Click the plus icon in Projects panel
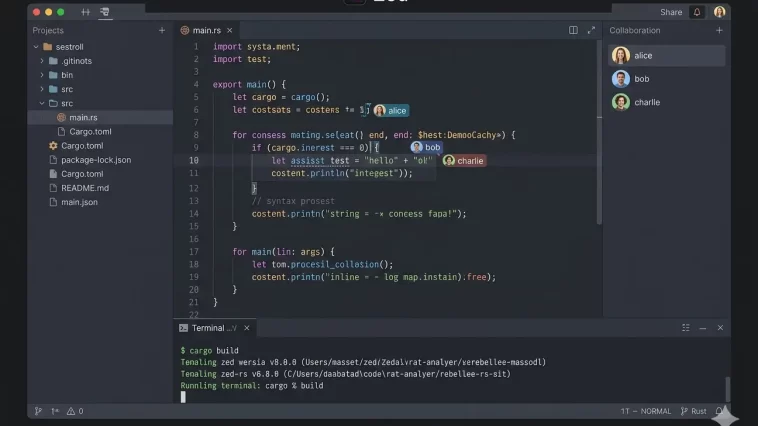The image size is (758, 426). coord(162,30)
